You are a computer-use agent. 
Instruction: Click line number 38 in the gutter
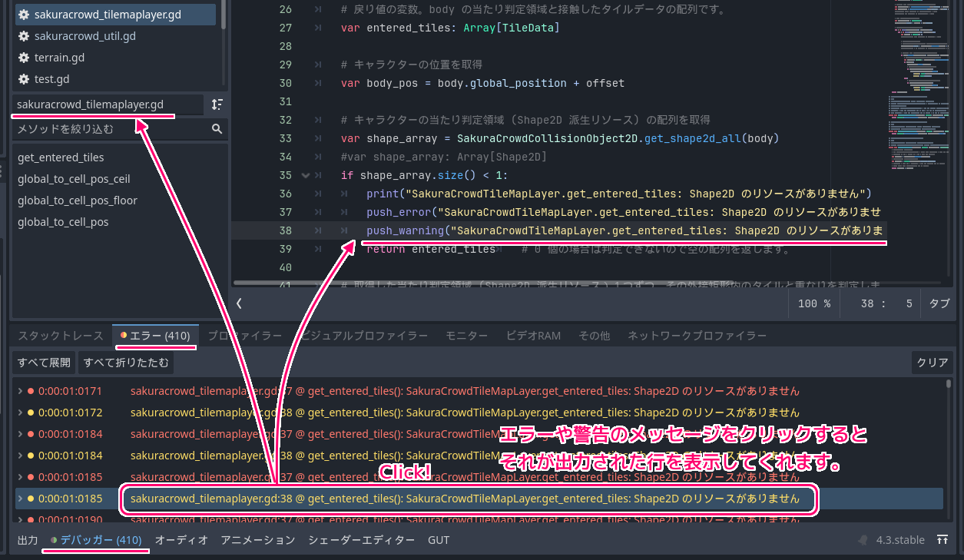285,230
